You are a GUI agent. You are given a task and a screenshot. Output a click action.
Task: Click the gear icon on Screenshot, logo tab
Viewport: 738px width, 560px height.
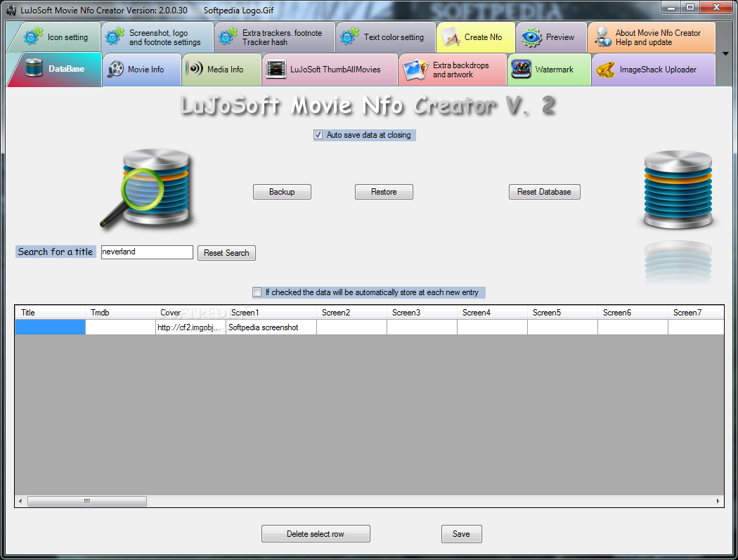tap(115, 37)
